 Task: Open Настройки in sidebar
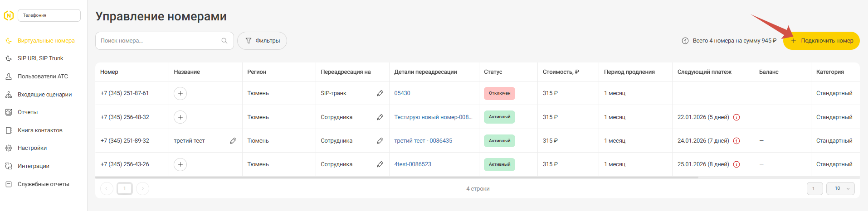coord(32,148)
